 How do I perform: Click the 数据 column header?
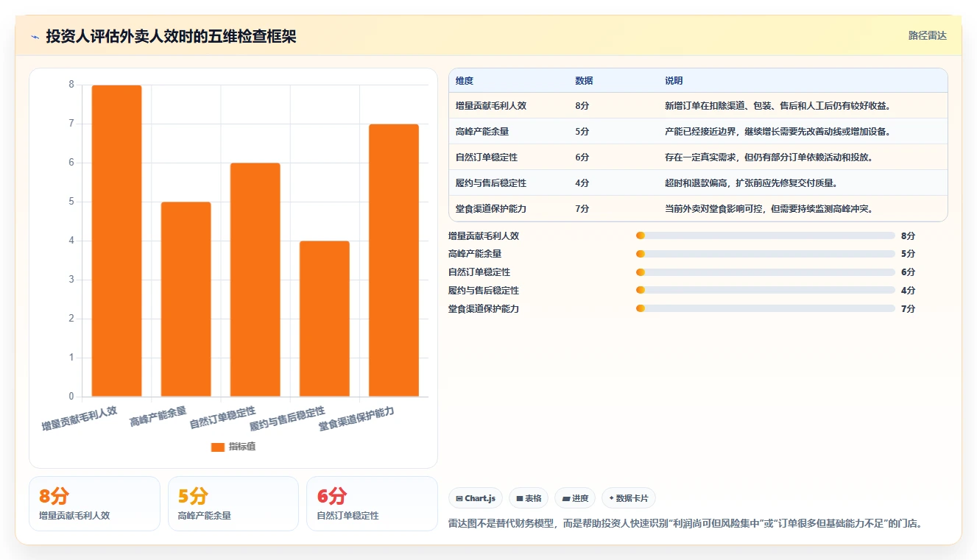pos(584,80)
